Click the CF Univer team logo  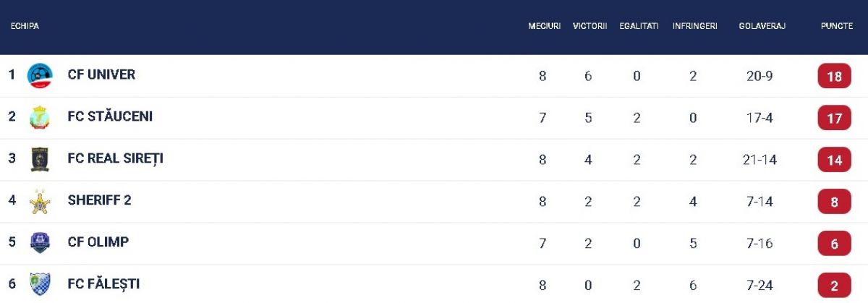(40, 75)
